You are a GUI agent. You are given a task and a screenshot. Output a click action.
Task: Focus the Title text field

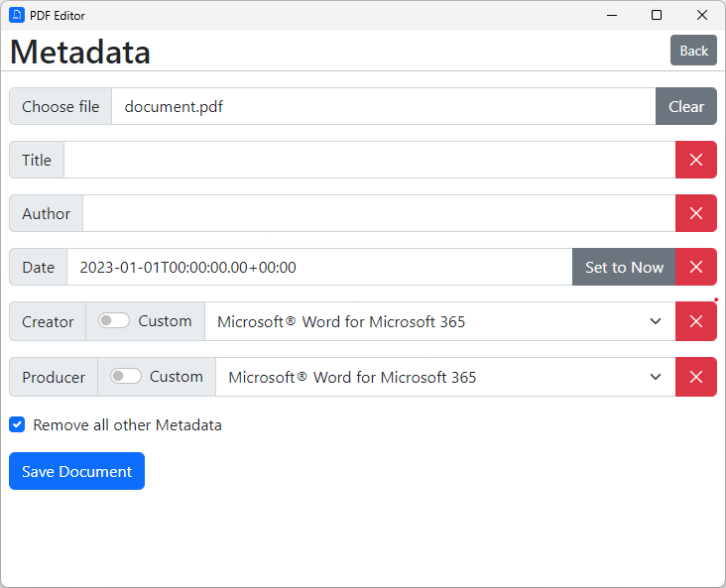click(369, 160)
